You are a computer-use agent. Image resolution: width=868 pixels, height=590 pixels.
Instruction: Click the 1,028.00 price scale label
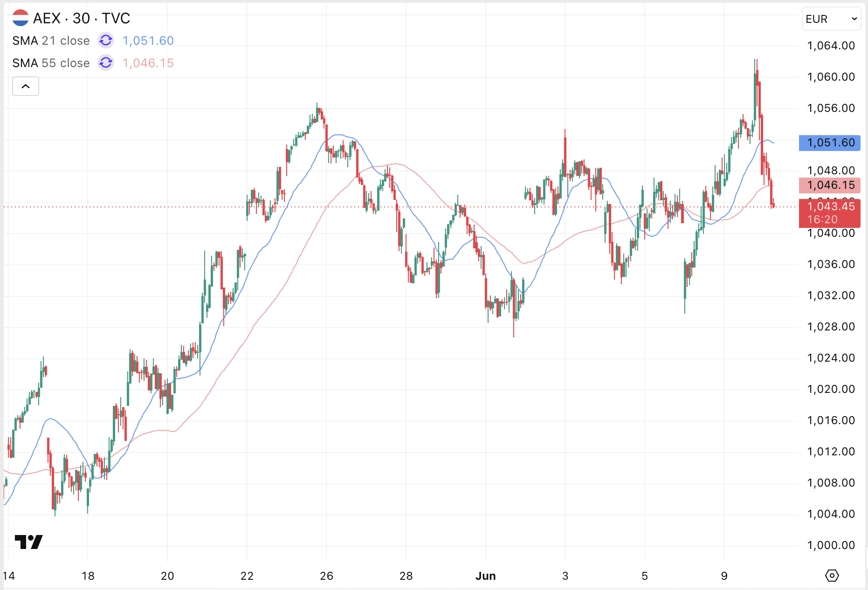(x=831, y=327)
